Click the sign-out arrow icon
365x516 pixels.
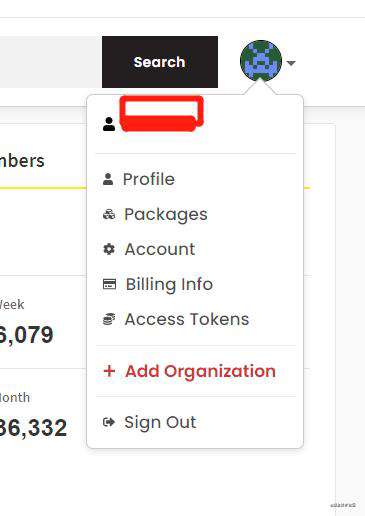click(109, 422)
